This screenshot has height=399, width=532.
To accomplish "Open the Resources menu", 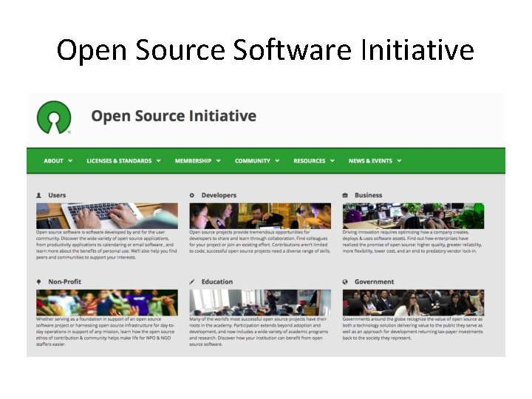I will [310, 161].
